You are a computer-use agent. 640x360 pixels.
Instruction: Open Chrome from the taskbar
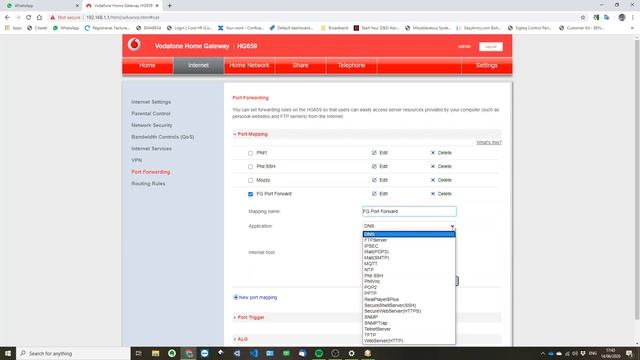(188, 353)
